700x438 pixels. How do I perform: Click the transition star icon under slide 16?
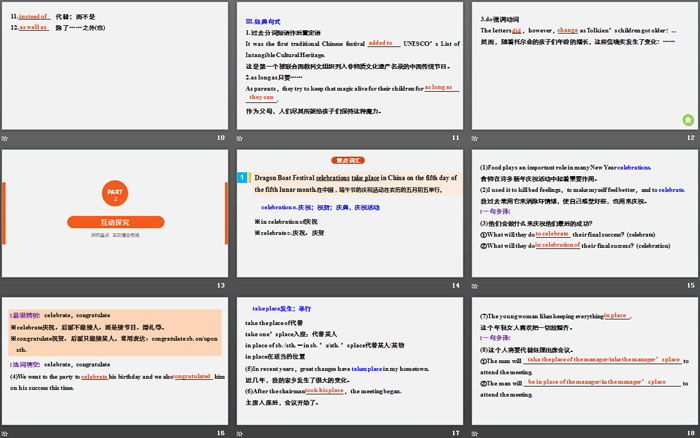coord(6,432)
